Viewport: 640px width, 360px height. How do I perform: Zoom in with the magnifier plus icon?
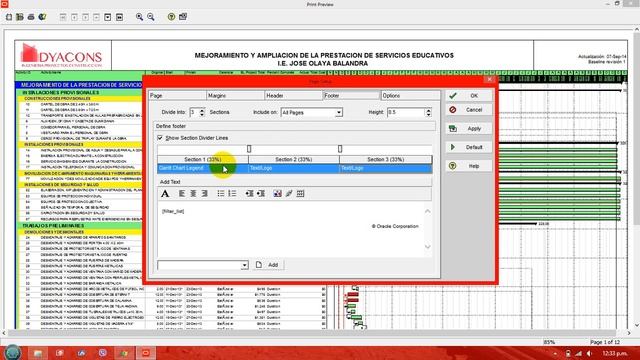[140, 17]
